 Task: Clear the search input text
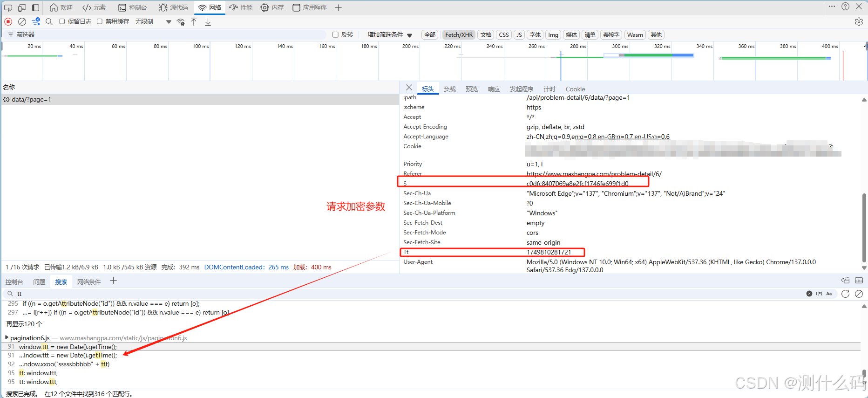point(809,294)
